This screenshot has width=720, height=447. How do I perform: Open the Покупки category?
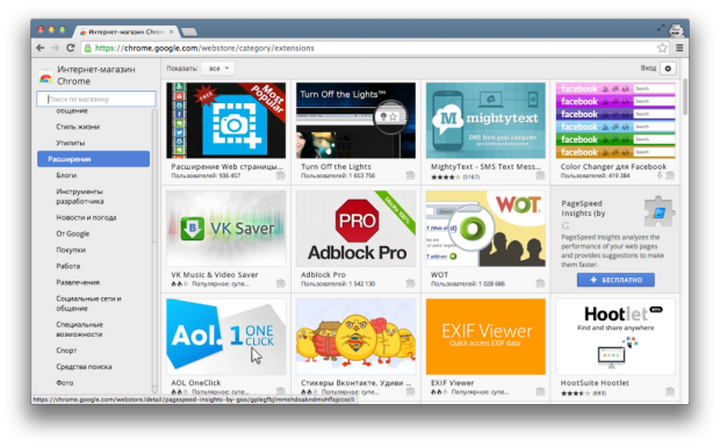pos(71,249)
